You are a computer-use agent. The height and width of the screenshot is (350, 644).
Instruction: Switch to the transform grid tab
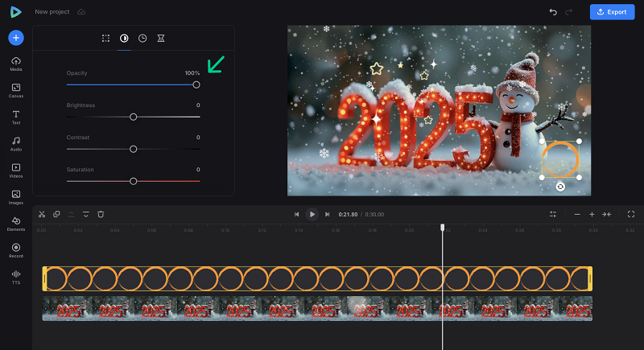pos(105,38)
